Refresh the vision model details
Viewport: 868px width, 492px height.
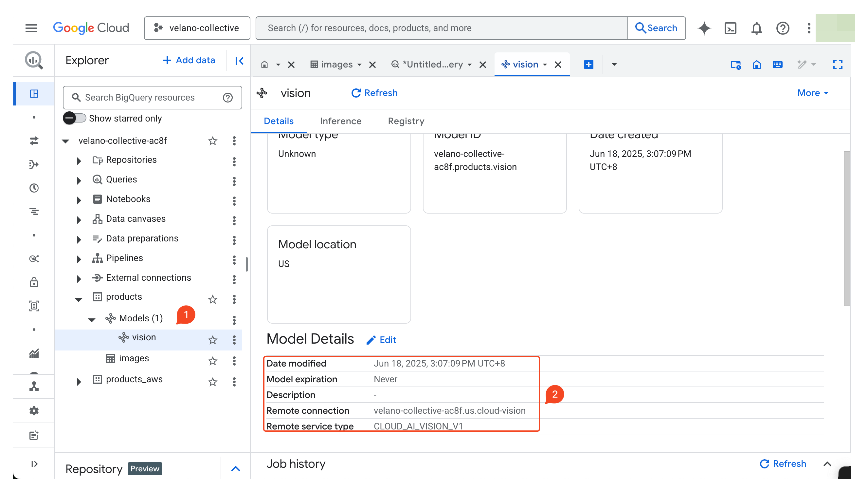point(374,93)
